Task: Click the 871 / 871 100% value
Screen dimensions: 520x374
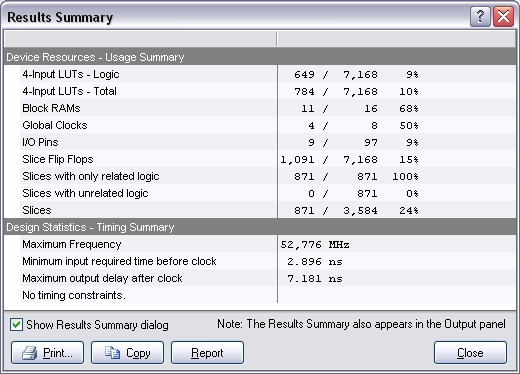Action: click(356, 177)
